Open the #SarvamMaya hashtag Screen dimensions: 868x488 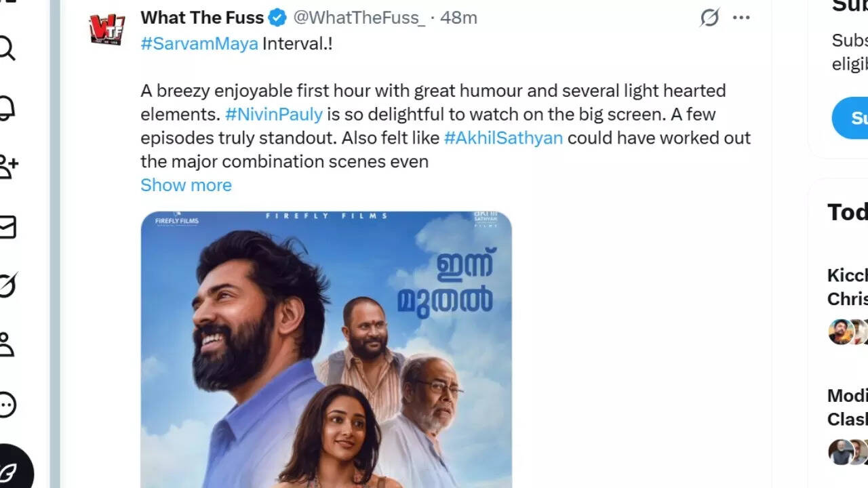tap(199, 43)
